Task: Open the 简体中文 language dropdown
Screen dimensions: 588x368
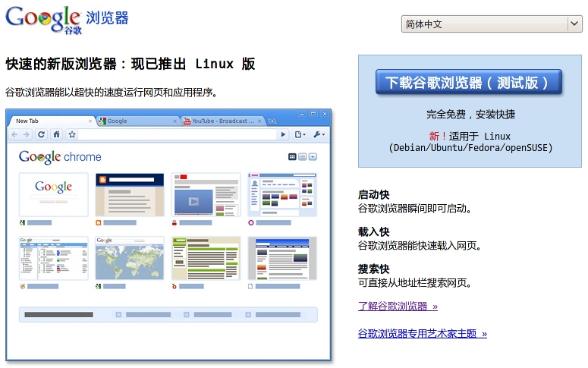Action: 492,24
